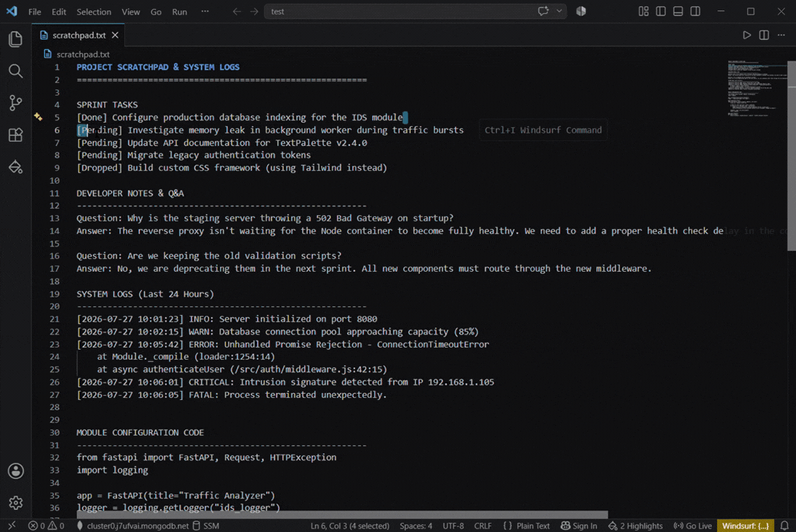Click the lightbulb sparkle icon on line 5
Image resolution: width=796 pixels, height=532 pixels.
(38, 117)
